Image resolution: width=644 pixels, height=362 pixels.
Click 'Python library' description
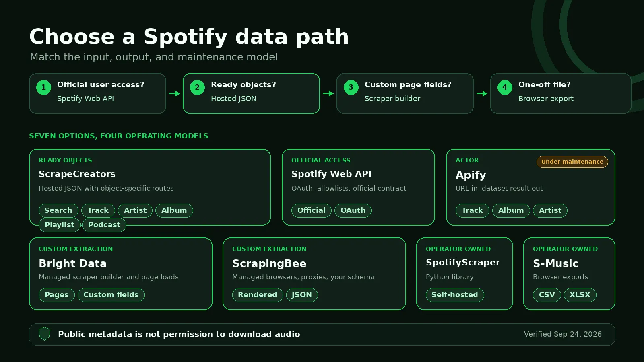(450, 277)
